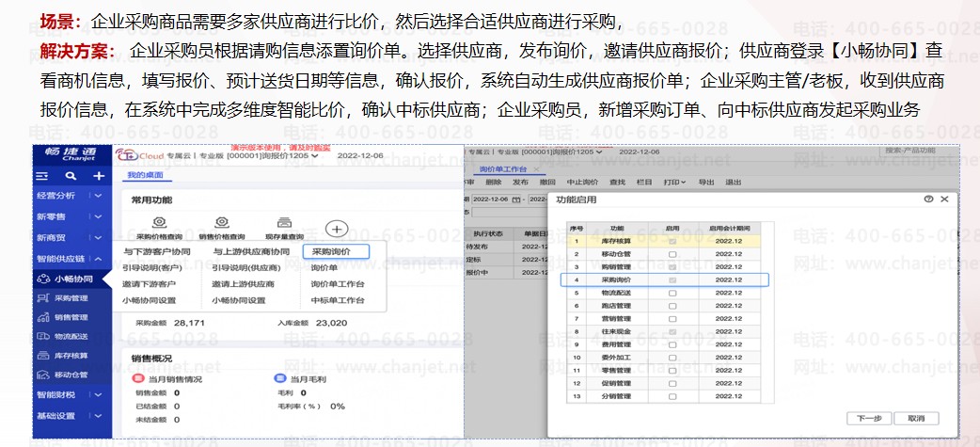Open 引导说明(供应商) menu entry
The width and height of the screenshot is (980, 447).
coord(245,268)
